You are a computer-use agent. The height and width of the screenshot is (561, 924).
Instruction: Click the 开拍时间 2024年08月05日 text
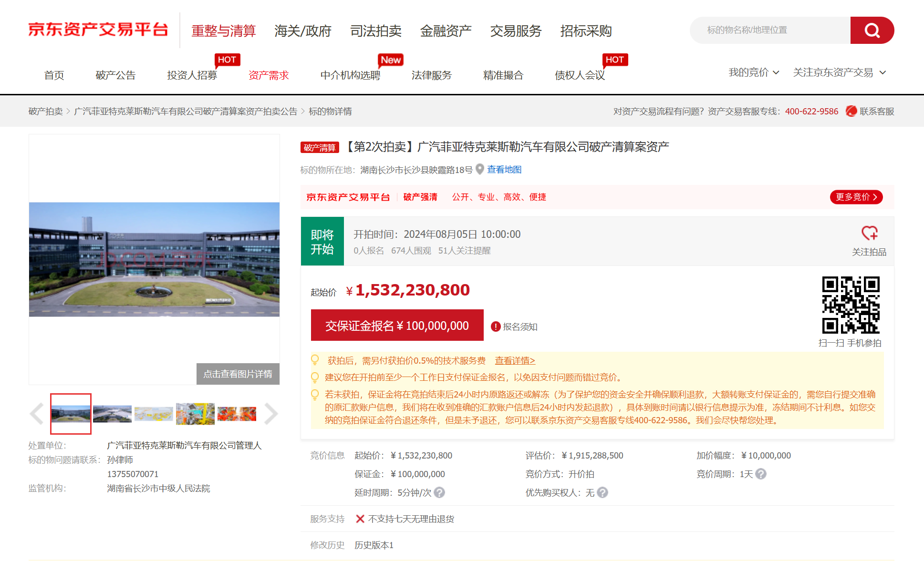(x=437, y=234)
